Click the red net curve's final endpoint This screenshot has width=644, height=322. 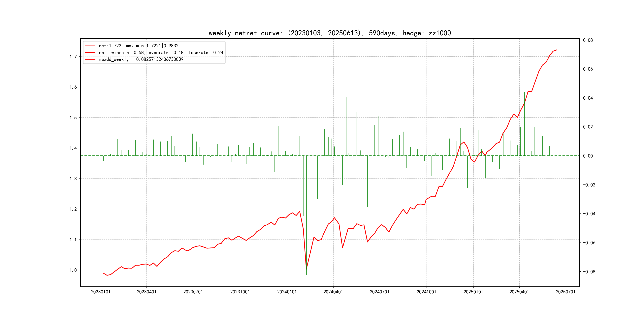click(x=557, y=50)
